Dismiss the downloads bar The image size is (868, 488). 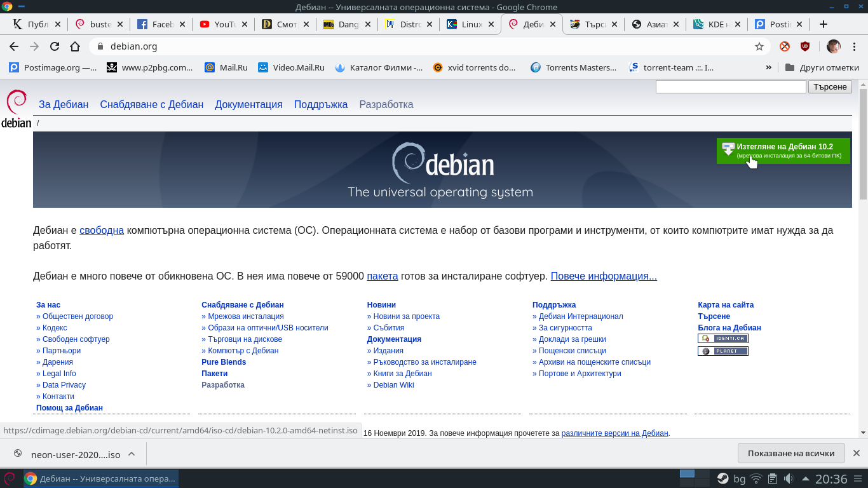856,453
